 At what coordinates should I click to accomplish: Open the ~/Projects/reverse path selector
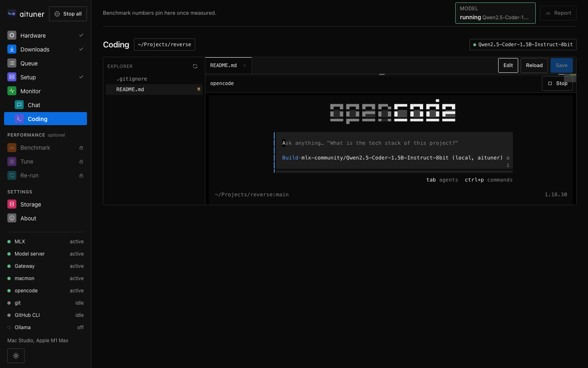pyautogui.click(x=165, y=45)
